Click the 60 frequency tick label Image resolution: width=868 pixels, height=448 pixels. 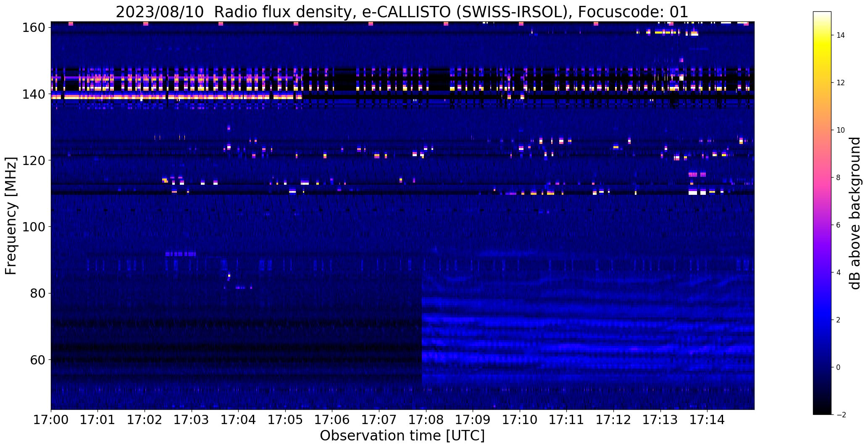[38, 359]
